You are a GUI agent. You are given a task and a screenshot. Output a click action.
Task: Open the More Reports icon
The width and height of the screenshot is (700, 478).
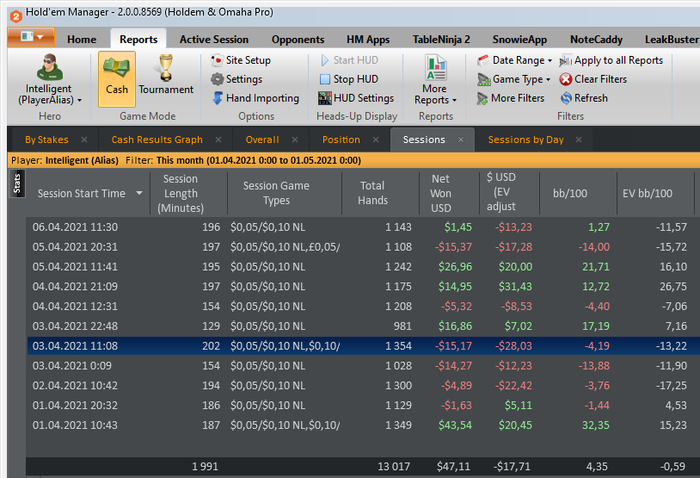click(435, 67)
